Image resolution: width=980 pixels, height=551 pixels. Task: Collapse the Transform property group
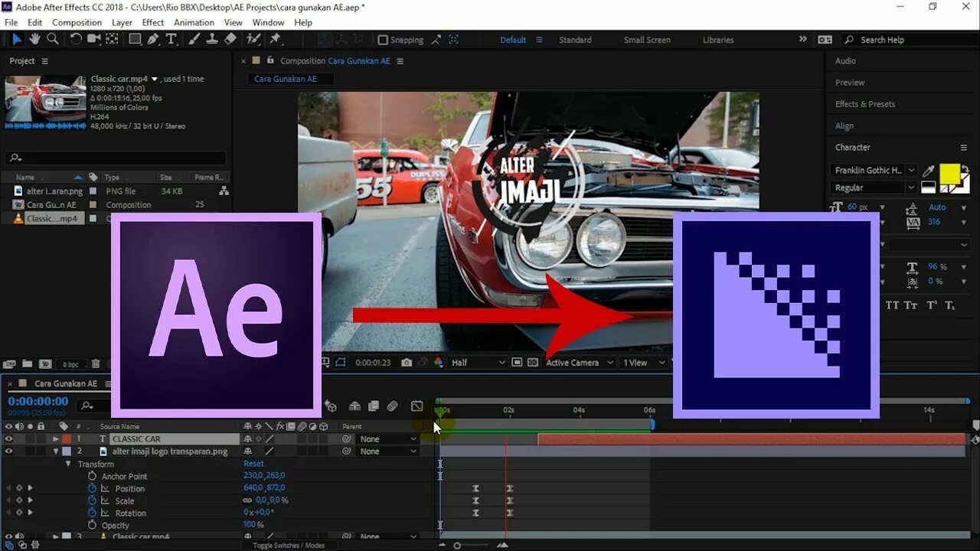[68, 464]
